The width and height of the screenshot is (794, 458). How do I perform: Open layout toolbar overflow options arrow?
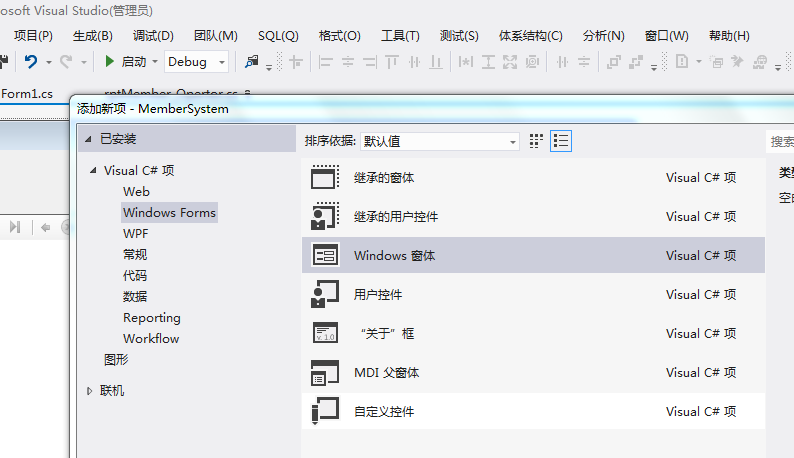tap(654, 66)
